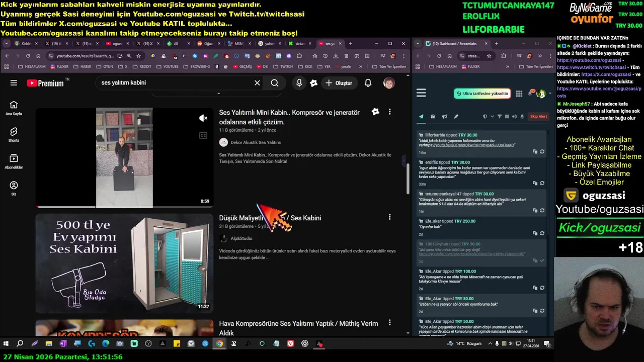The width and height of the screenshot is (644, 362).
Task: Open the TWITCH bookmarks folder
Action: point(282,66)
